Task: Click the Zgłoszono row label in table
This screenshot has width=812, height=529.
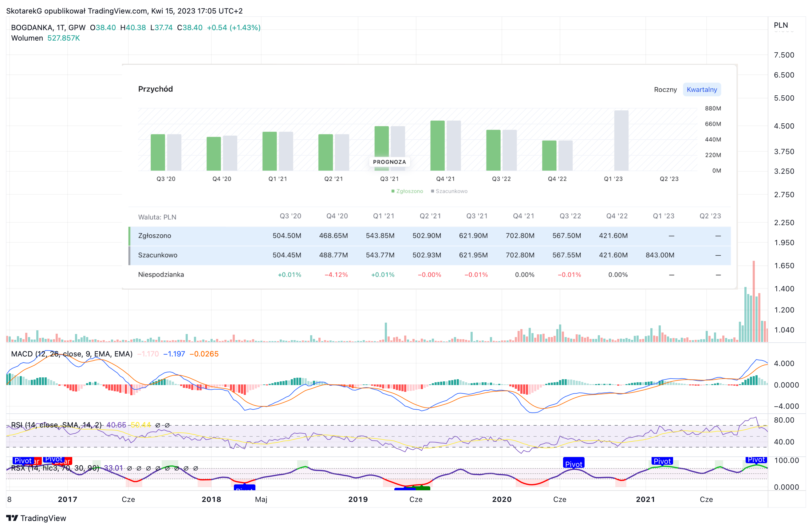Action: click(155, 236)
